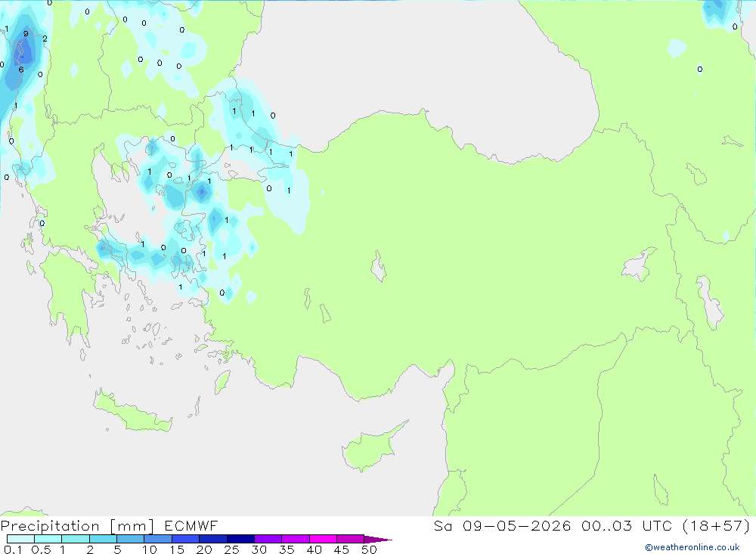Pick the blue swatch between 15 and 20

point(185,539)
